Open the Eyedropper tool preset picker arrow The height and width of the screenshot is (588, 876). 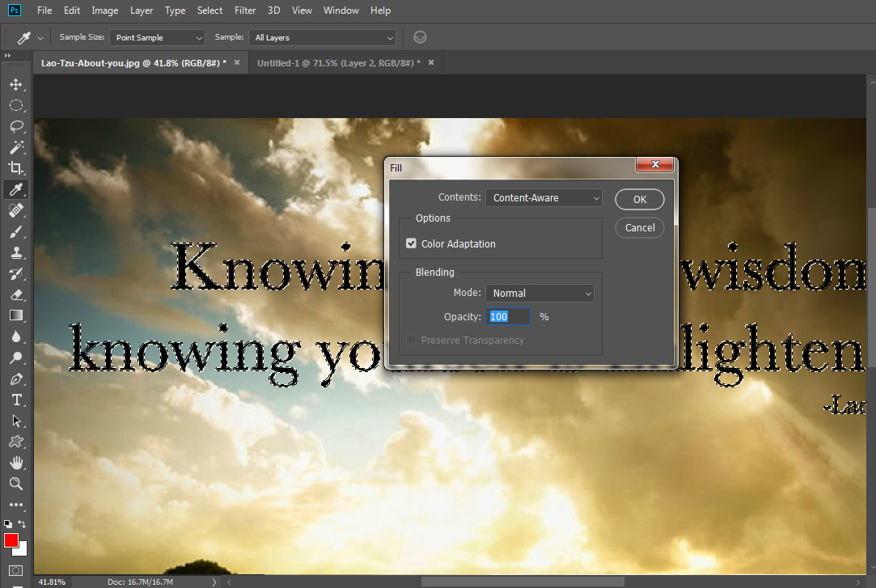[40, 38]
